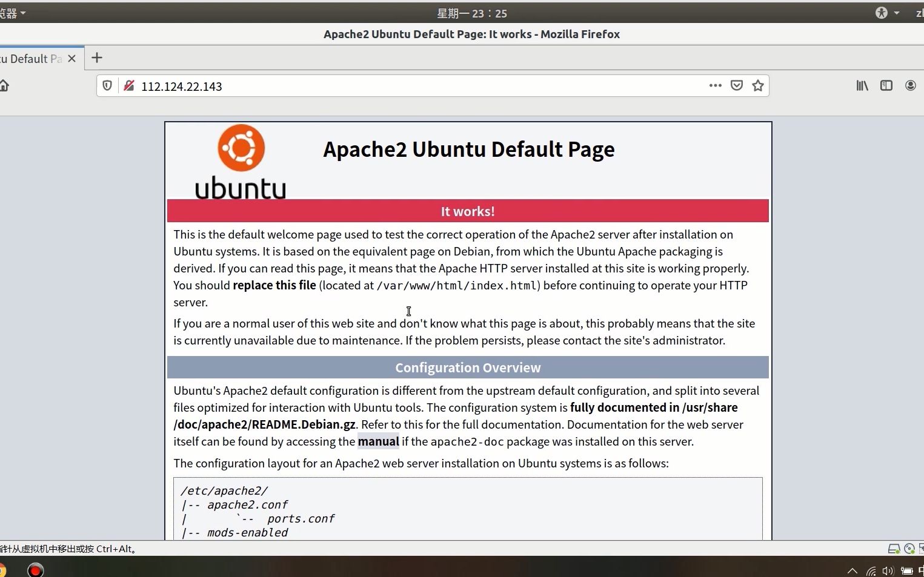Show sidebars toolbar icon

[x=886, y=85]
